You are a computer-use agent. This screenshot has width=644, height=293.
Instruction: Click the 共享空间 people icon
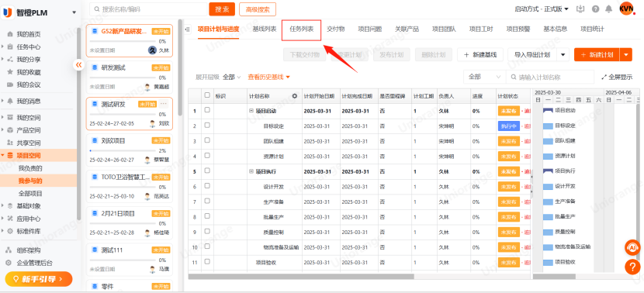pos(10,143)
